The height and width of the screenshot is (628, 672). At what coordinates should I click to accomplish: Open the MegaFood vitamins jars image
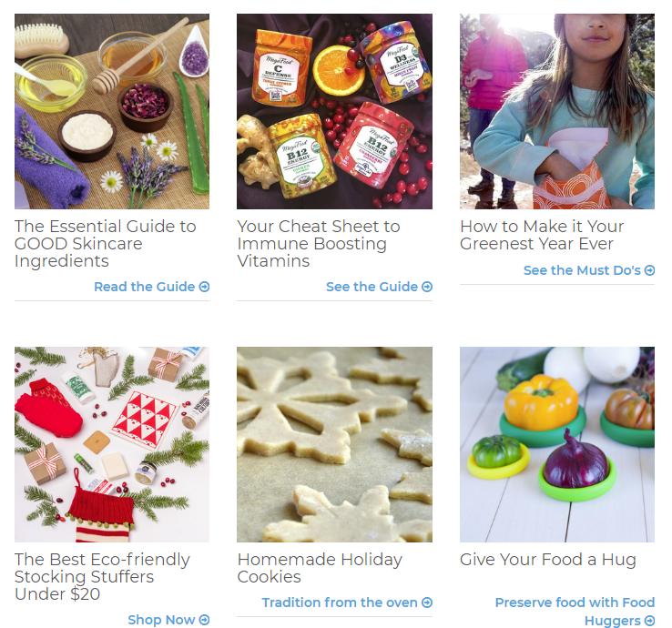point(334,111)
